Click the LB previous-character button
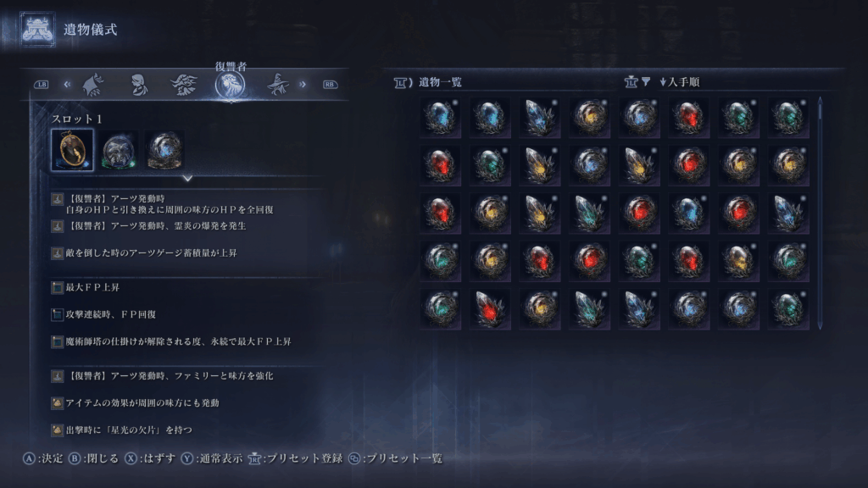 click(42, 85)
